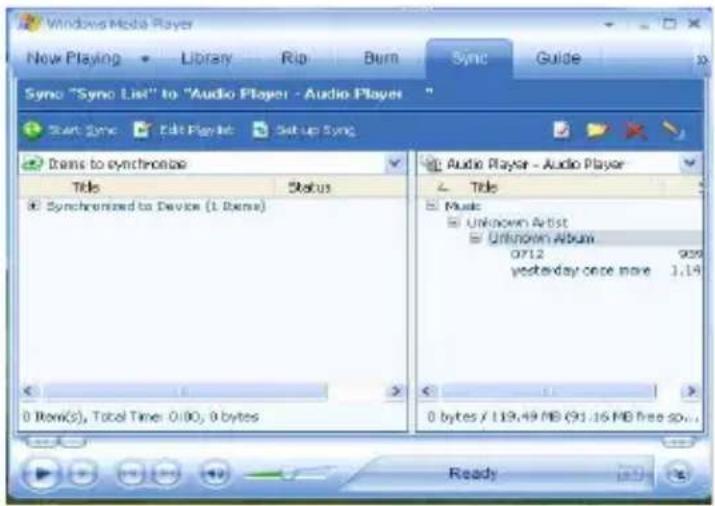This screenshot has height=506, width=715.
Task: Select the Unknown Album row
Action: tap(595, 238)
